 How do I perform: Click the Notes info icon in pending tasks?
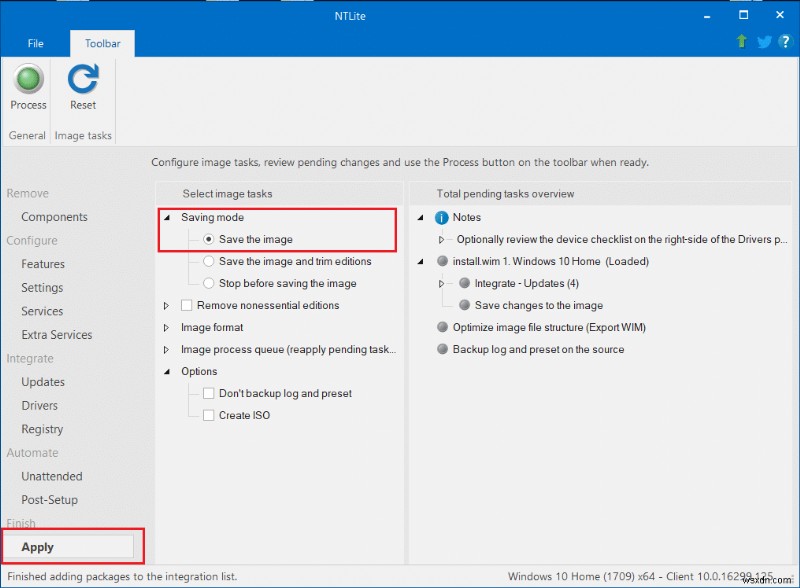point(441,217)
